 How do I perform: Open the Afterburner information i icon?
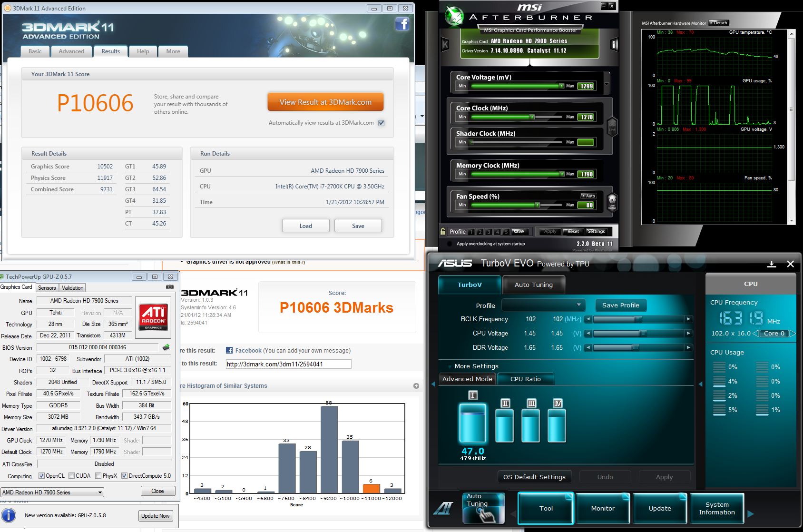614,45
